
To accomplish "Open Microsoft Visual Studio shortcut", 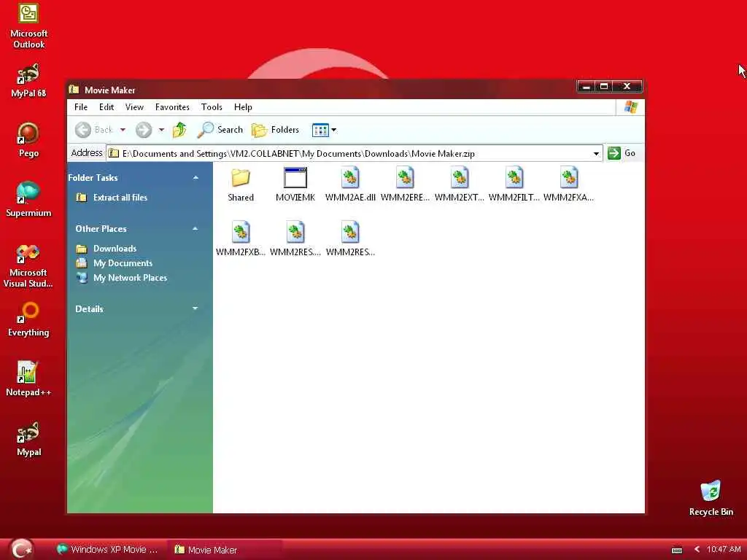I will tap(28, 265).
